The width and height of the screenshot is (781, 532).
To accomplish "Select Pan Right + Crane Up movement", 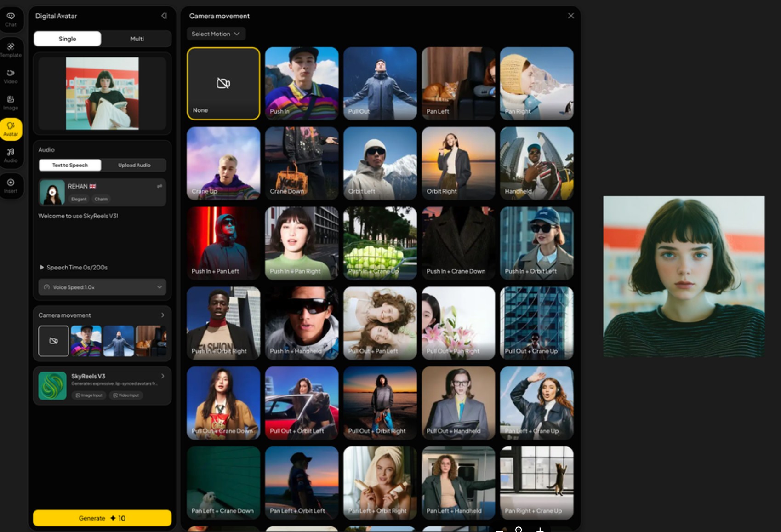I will (537, 483).
